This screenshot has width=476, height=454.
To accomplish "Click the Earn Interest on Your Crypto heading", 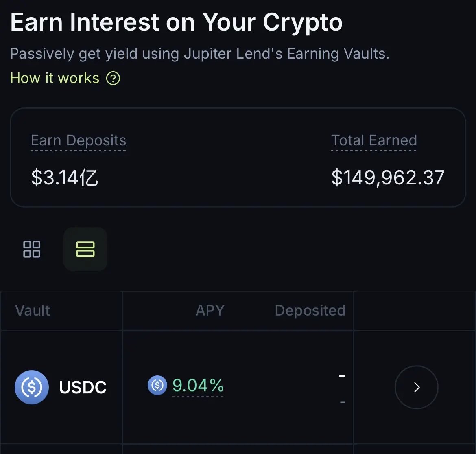I will [177, 22].
